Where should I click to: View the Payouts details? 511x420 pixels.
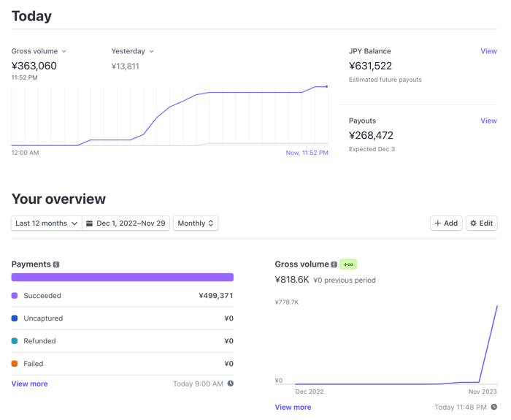pos(488,121)
